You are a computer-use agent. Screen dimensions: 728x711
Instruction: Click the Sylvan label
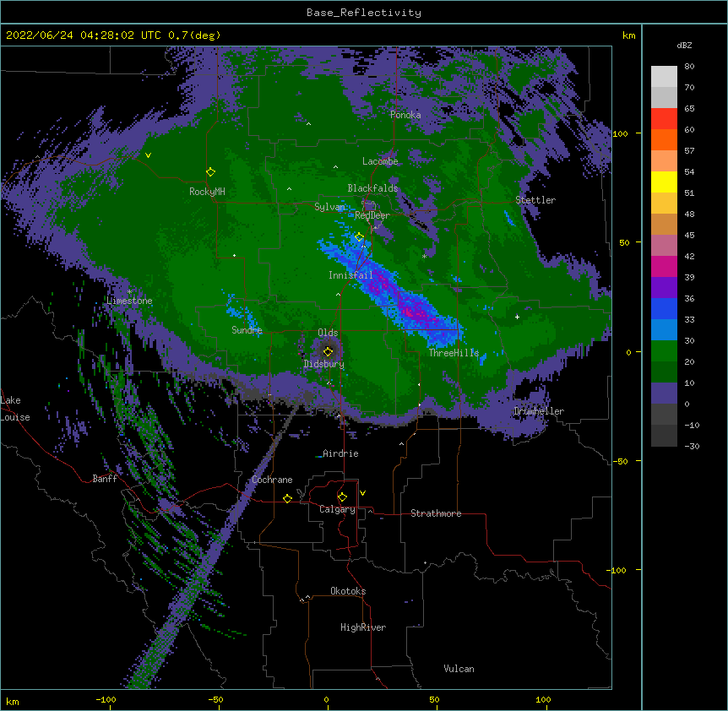click(329, 207)
